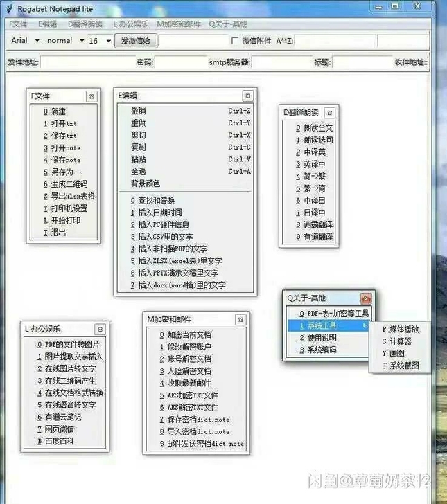The image size is (447, 504).
Task: Click the A**Z input field
Action: [x=335, y=41]
